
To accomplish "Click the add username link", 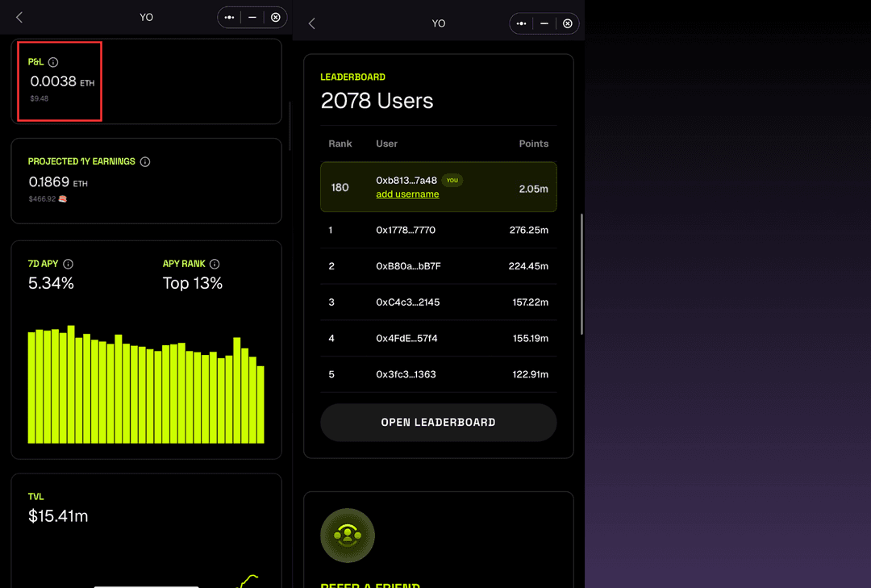I will pos(407,194).
